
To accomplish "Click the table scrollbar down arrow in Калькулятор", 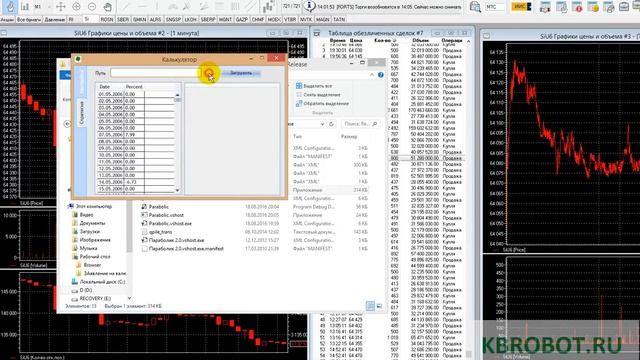I will 178,190.
